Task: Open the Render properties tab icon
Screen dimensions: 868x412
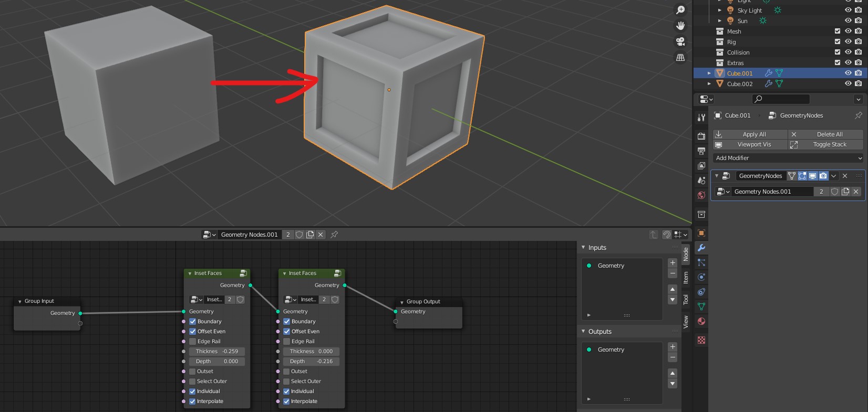Action: click(x=701, y=136)
